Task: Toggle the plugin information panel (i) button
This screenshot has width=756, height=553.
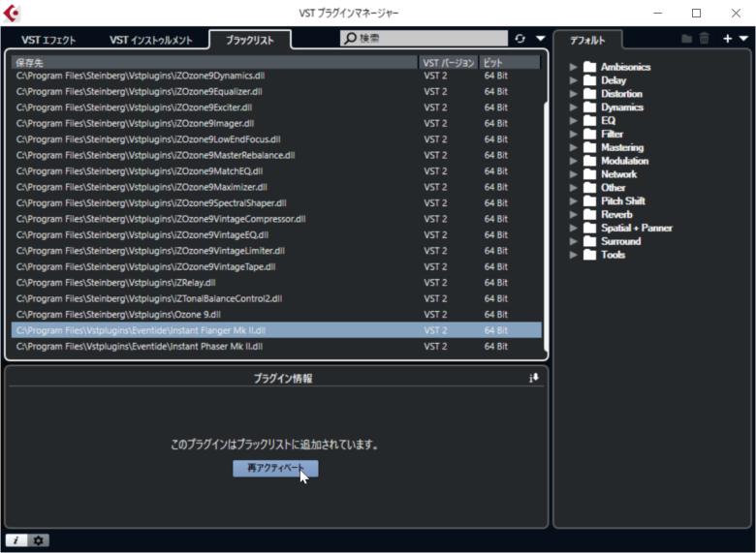Action: [16, 540]
